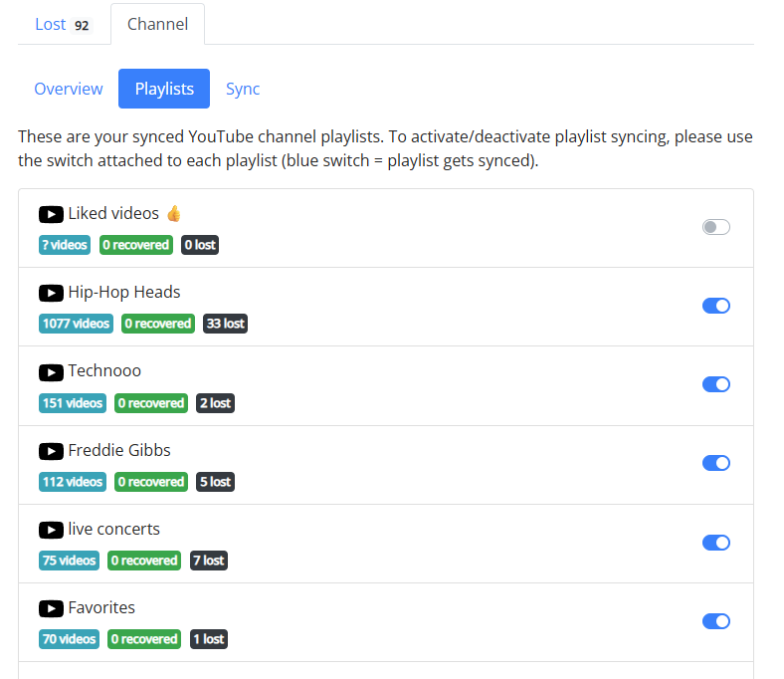Click the '? videos' badge
784x679 pixels.
(65, 245)
